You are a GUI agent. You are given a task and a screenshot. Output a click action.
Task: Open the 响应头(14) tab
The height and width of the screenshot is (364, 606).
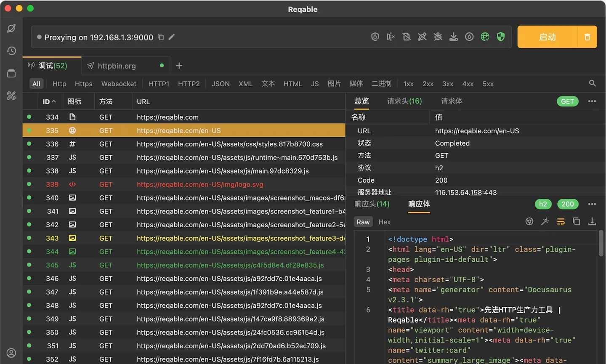372,204
